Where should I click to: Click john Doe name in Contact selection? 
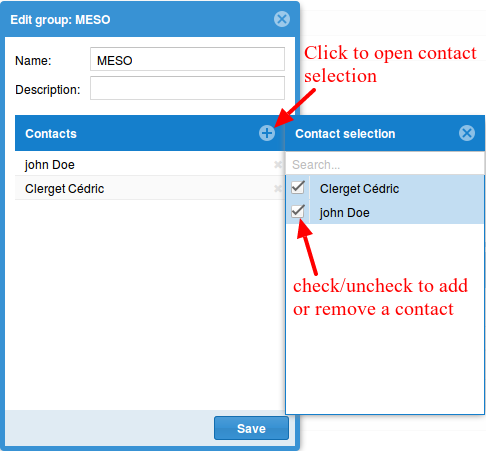pos(345,213)
